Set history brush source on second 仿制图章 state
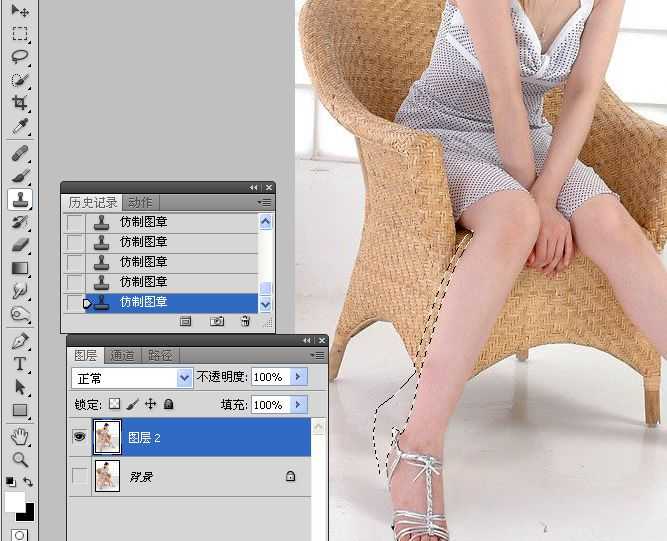The height and width of the screenshot is (541, 667). pos(75,242)
